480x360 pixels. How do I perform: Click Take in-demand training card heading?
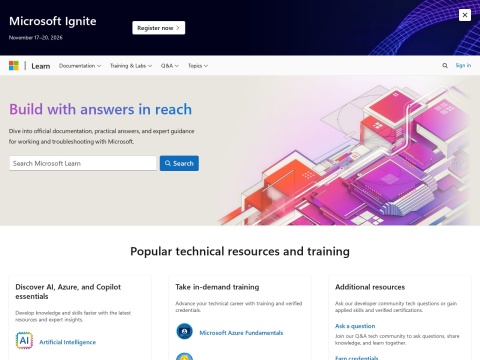(x=217, y=287)
